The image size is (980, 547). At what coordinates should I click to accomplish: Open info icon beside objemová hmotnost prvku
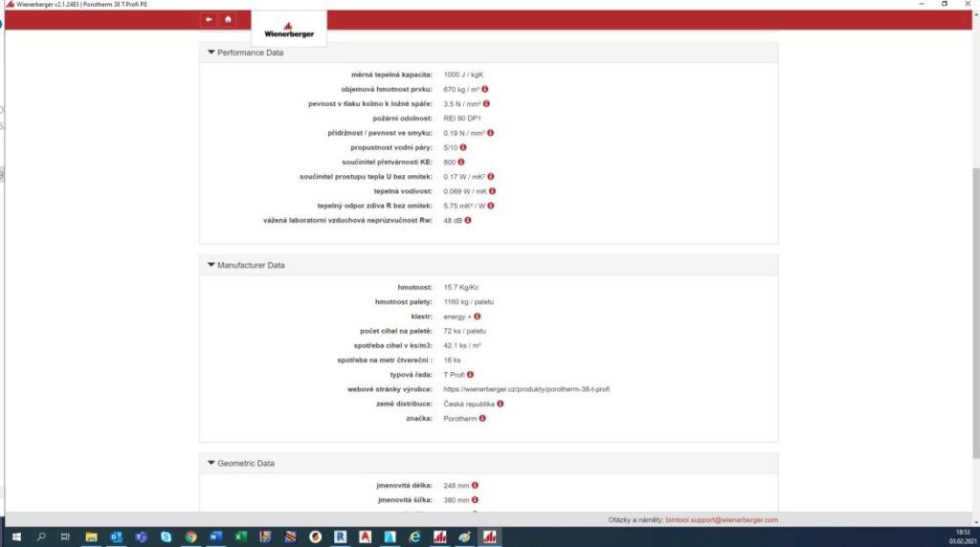pos(486,89)
